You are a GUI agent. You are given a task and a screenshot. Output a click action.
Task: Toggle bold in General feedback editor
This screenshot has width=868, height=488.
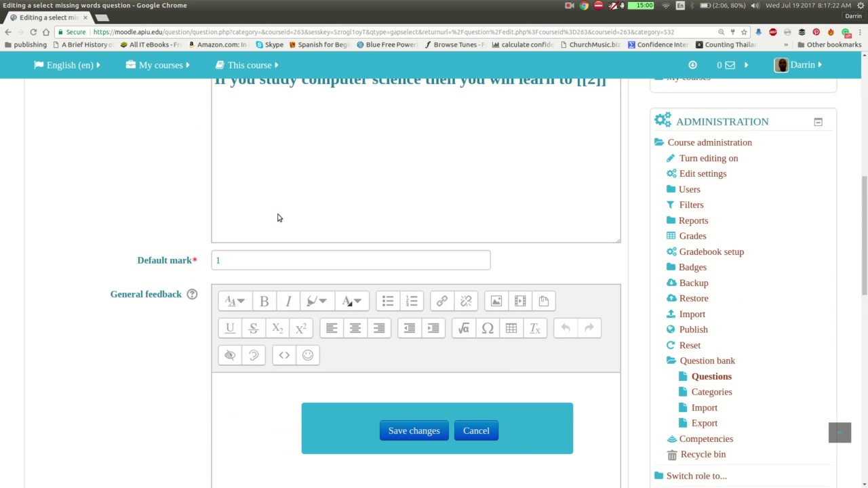coord(264,301)
